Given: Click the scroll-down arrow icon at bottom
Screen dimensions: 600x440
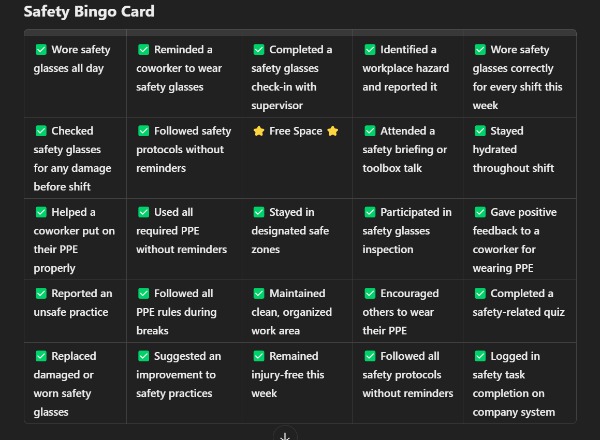Looking at the screenshot, I should [x=285, y=435].
